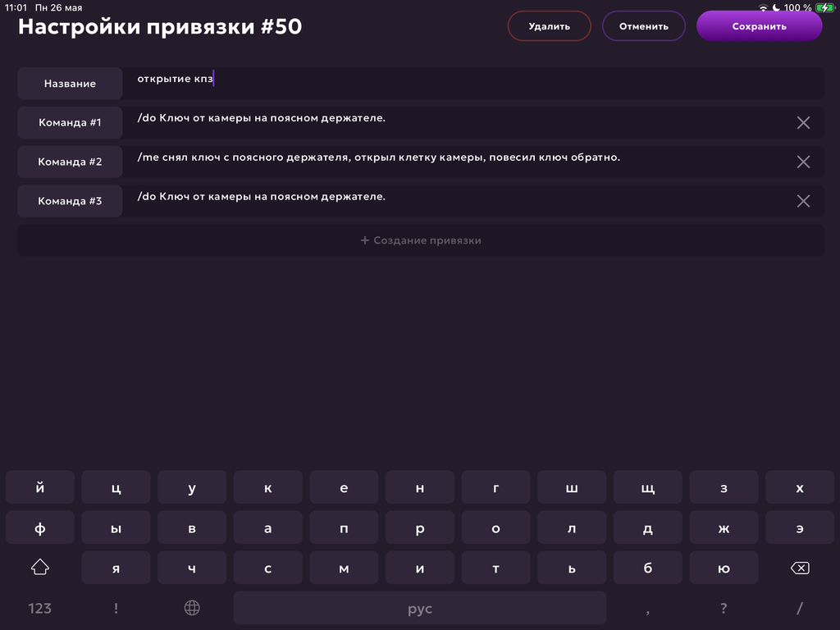The width and height of the screenshot is (840, 630).
Task: Tap the т key
Action: (x=496, y=568)
